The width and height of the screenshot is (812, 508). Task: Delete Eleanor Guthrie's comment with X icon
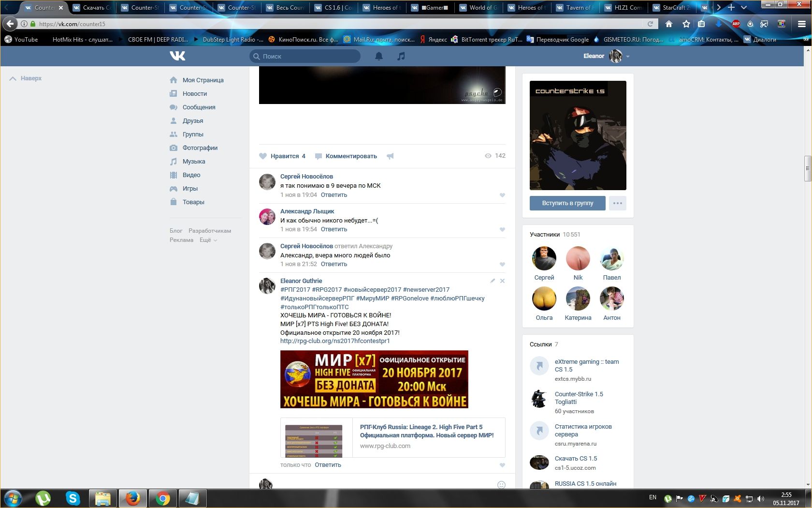(x=502, y=281)
